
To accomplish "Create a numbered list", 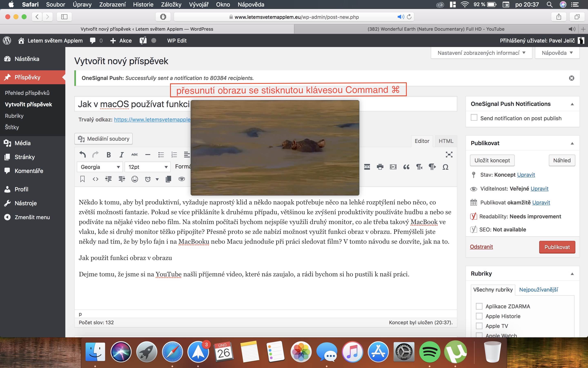I will point(174,155).
